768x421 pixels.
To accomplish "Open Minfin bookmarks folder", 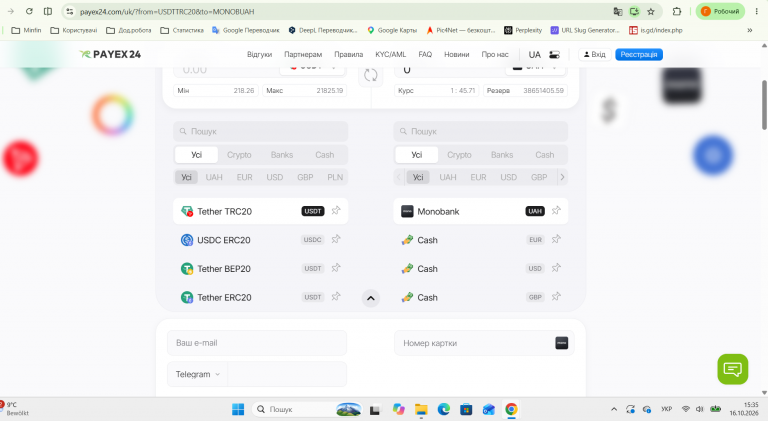I will tap(26, 30).
